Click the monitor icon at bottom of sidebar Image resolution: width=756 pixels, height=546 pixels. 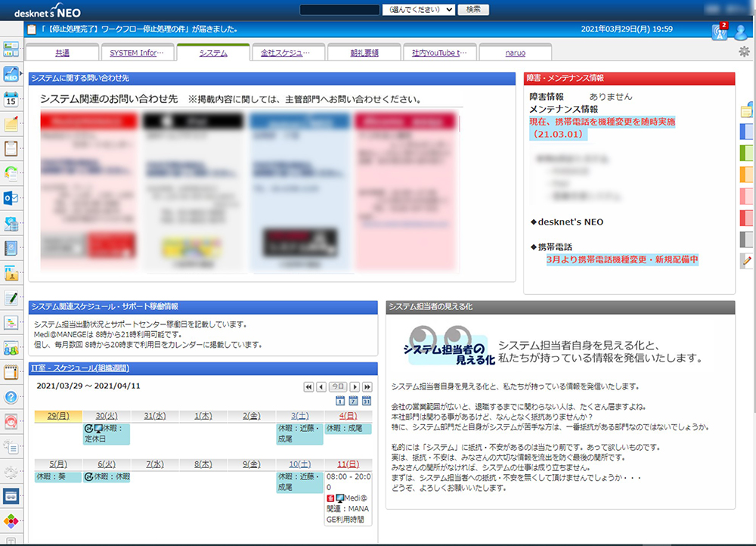tap(11, 495)
